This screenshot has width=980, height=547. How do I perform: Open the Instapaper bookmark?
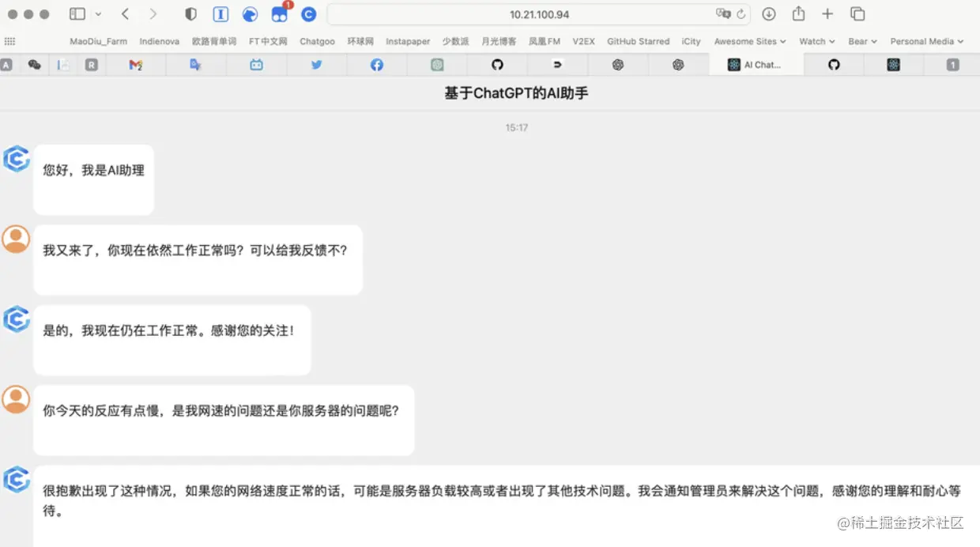tap(408, 41)
